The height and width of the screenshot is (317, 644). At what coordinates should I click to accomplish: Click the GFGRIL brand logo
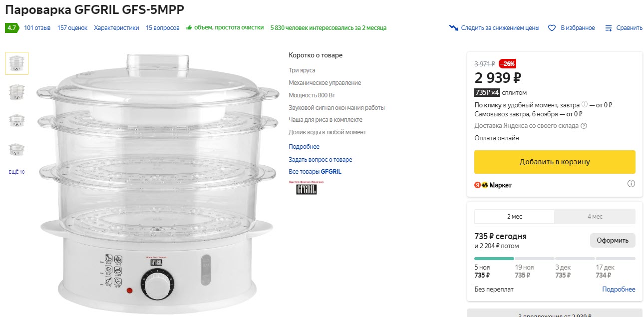[x=306, y=188]
